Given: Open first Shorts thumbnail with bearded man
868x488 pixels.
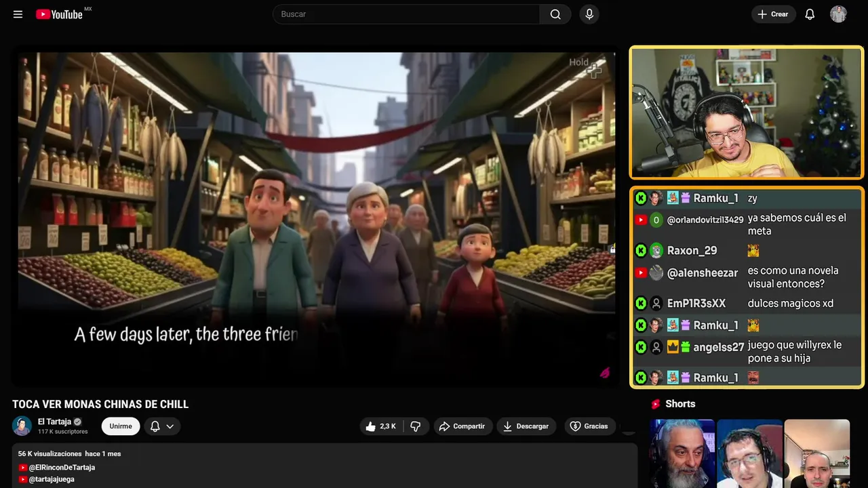Looking at the screenshot, I should pos(682,453).
